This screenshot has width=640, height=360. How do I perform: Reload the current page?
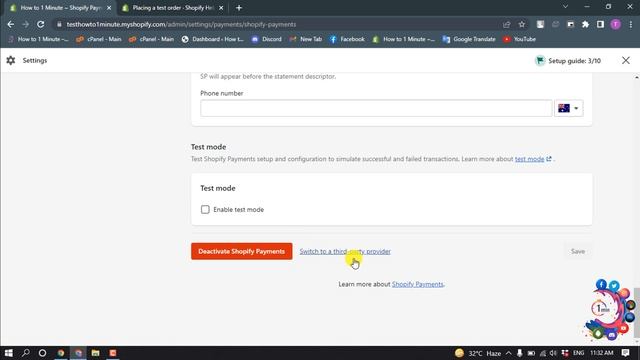40,24
